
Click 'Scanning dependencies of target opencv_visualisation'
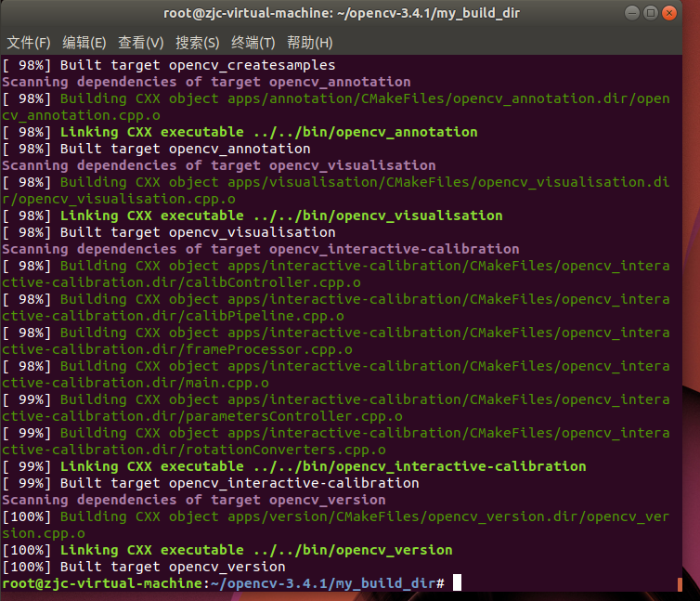[219, 165]
